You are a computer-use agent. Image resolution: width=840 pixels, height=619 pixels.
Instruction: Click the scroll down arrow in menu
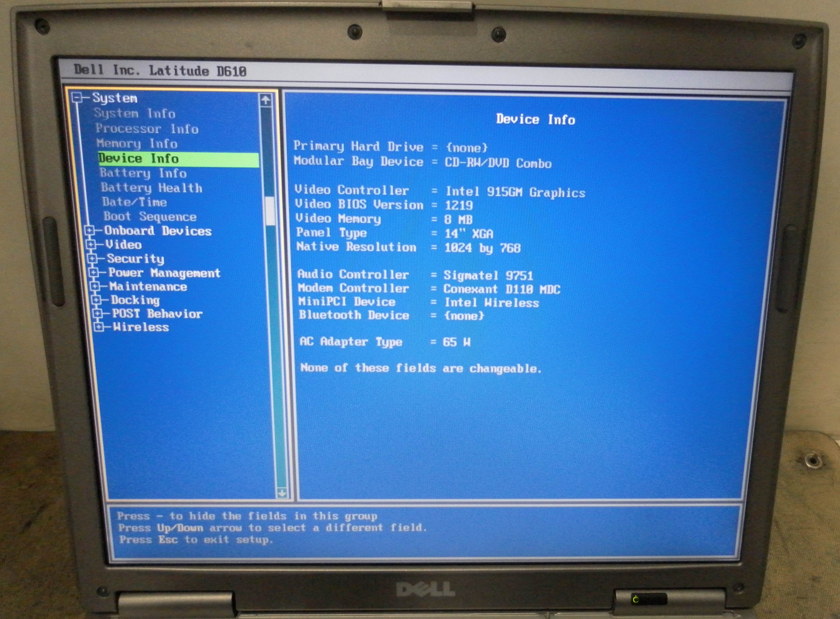coord(282,493)
